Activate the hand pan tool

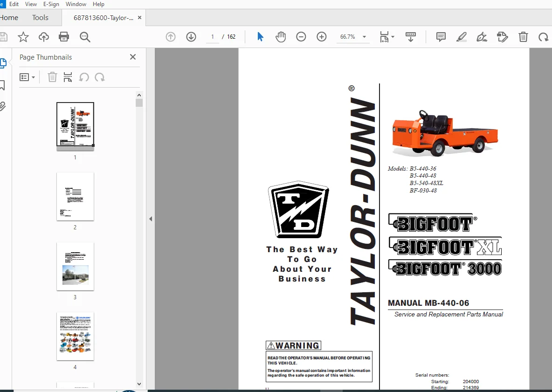point(281,37)
